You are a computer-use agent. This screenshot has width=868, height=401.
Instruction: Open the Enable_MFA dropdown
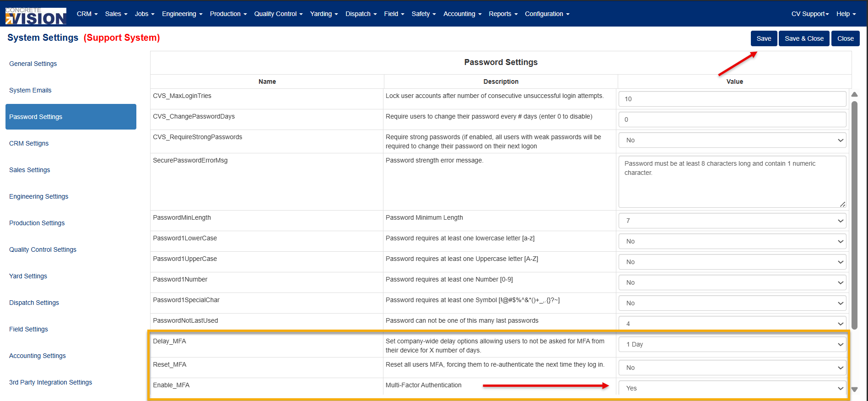732,388
